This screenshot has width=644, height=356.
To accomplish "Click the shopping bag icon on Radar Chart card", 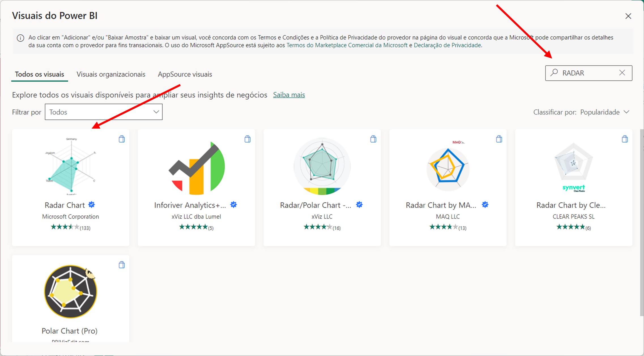I will 122,139.
